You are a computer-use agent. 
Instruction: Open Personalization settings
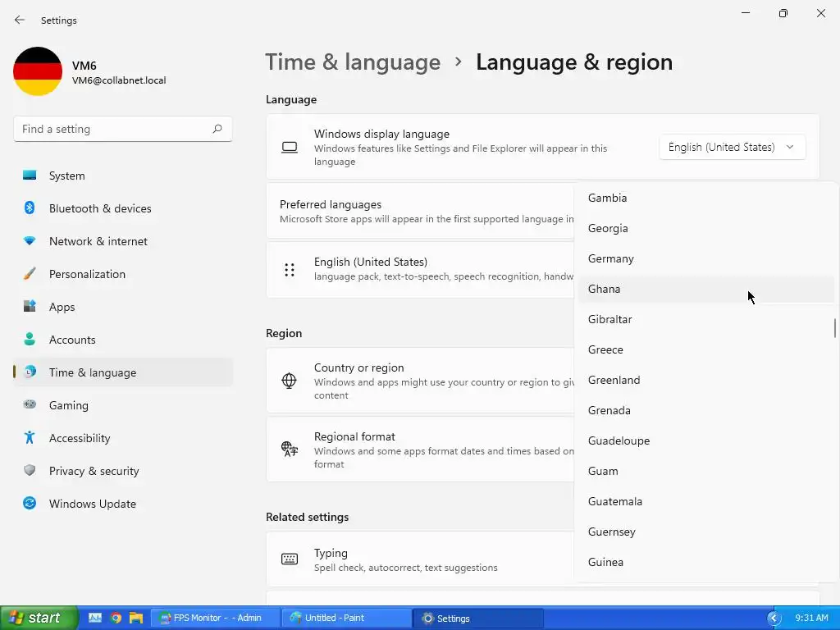click(123, 274)
